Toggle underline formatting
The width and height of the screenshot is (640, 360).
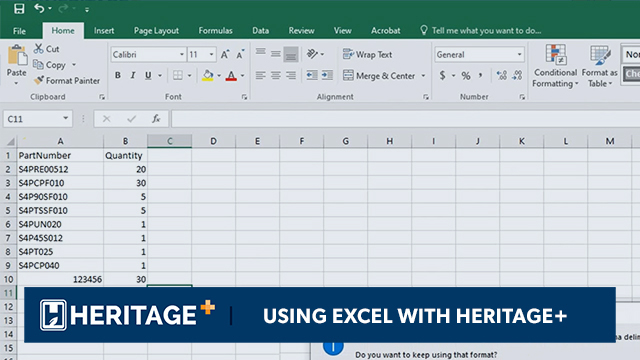point(148,76)
